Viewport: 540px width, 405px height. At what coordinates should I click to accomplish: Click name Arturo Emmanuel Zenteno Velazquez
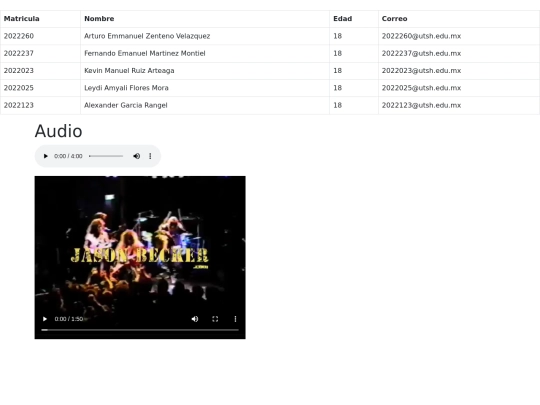[x=147, y=36]
